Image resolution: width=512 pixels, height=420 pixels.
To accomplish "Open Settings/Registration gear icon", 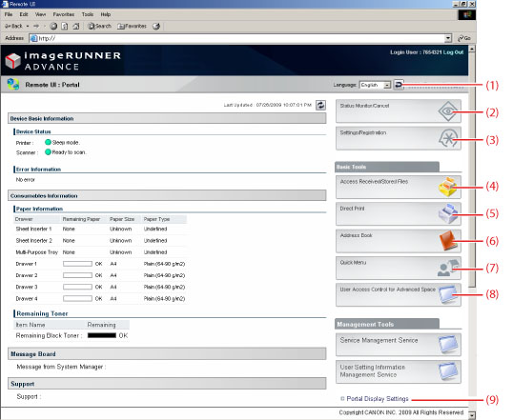I will pos(448,138).
